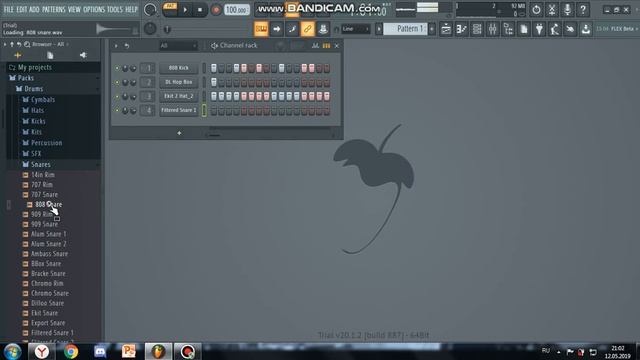Click the Play button
Screen dimensions: 640x360
point(185,9)
